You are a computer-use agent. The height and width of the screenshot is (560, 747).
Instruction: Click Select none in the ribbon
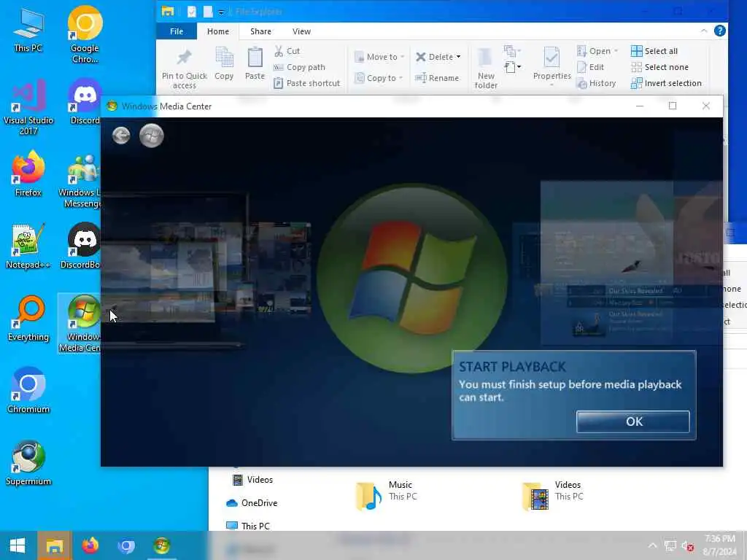pyautogui.click(x=659, y=67)
